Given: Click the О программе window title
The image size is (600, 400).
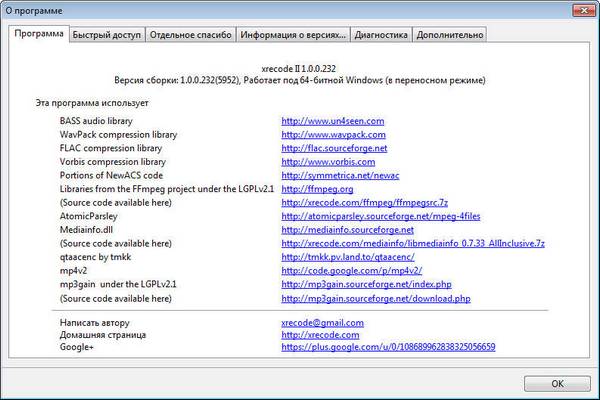Looking at the screenshot, I should tap(34, 11).
